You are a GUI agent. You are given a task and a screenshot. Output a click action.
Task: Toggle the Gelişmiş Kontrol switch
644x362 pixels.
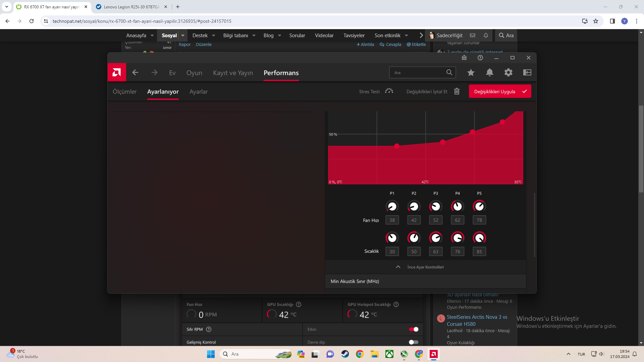[414, 342]
